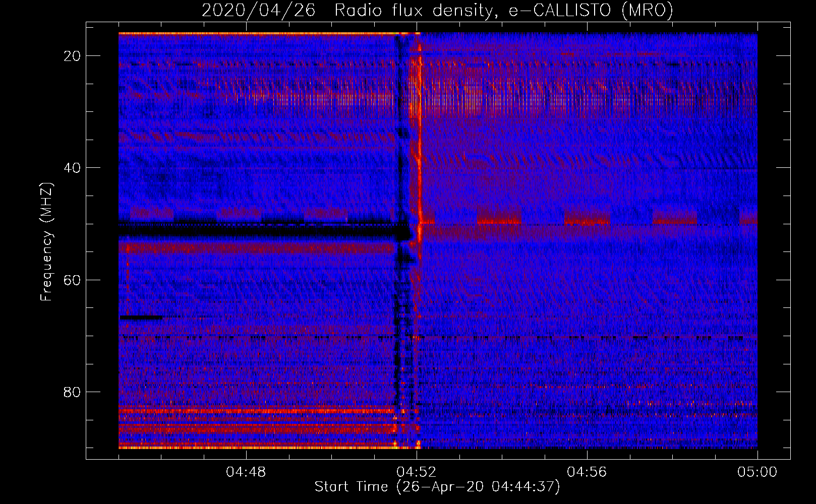
Task: Click the short black streak near 67 MHz
Action: 141,318
